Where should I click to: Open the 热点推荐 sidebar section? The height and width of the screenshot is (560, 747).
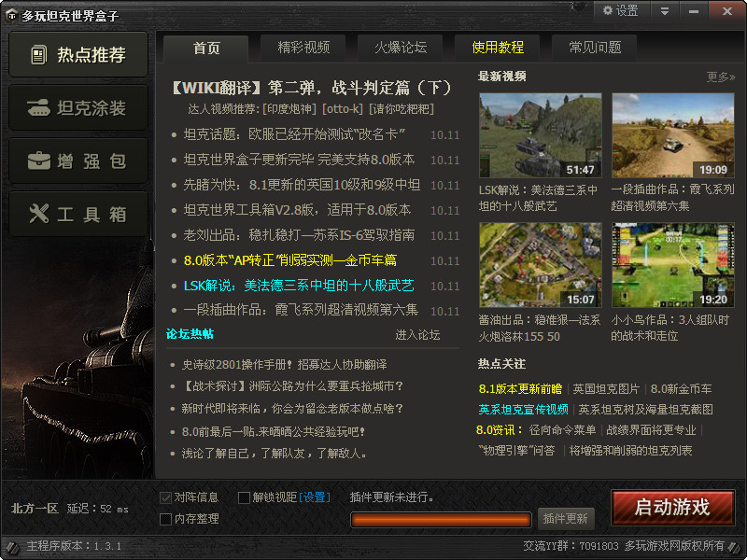[78, 55]
